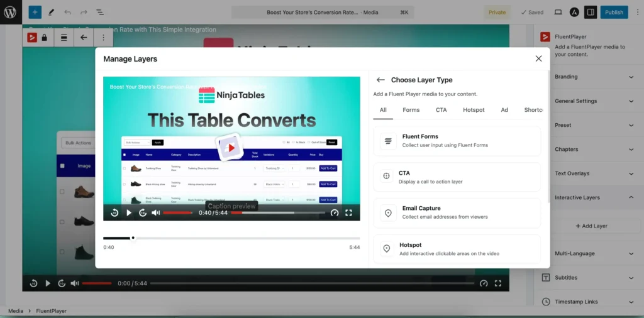
Task: Open playback speed in modal preview player
Action: [335, 212]
